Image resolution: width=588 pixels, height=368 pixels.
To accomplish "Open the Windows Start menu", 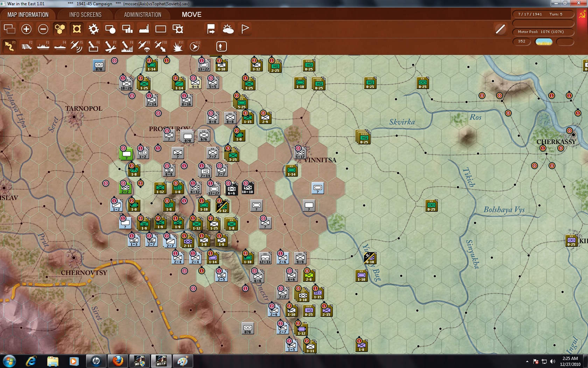I will tap(9, 361).
